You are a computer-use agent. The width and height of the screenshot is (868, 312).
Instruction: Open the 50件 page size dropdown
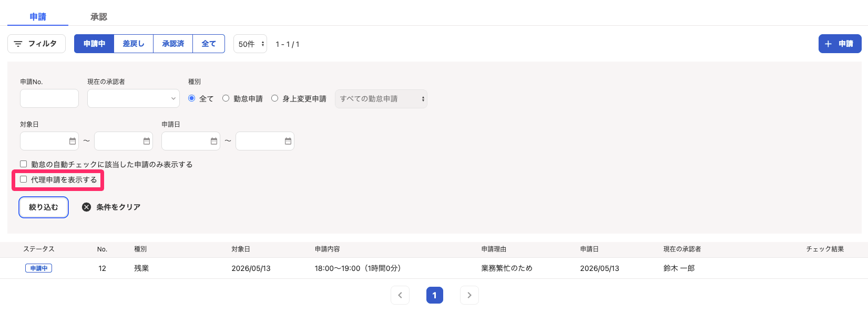(250, 44)
